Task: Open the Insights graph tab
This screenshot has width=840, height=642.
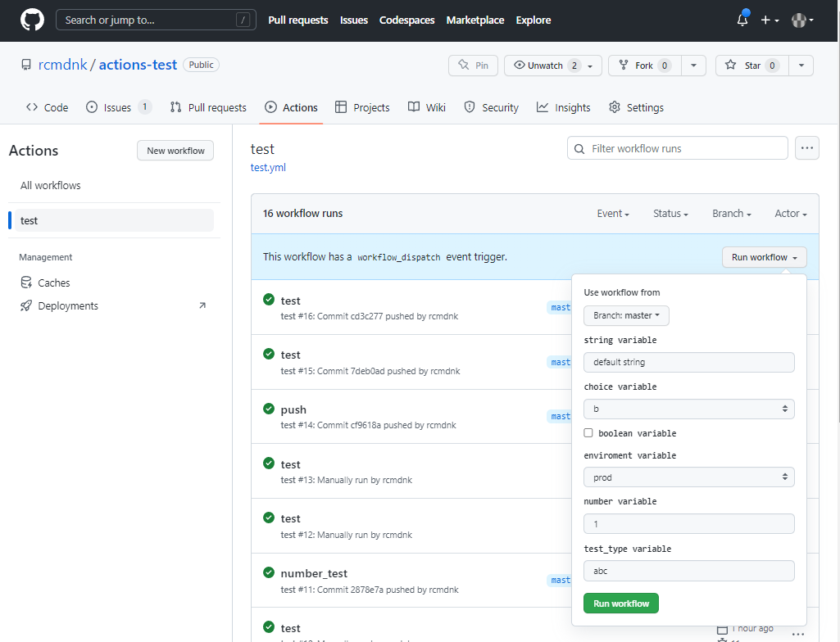Action: coord(564,107)
